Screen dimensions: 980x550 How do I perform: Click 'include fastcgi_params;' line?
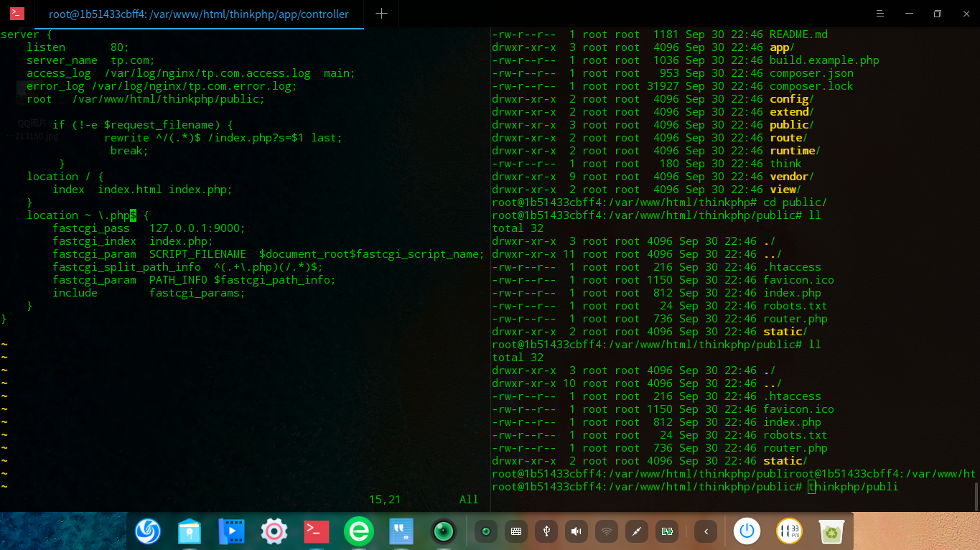point(149,293)
